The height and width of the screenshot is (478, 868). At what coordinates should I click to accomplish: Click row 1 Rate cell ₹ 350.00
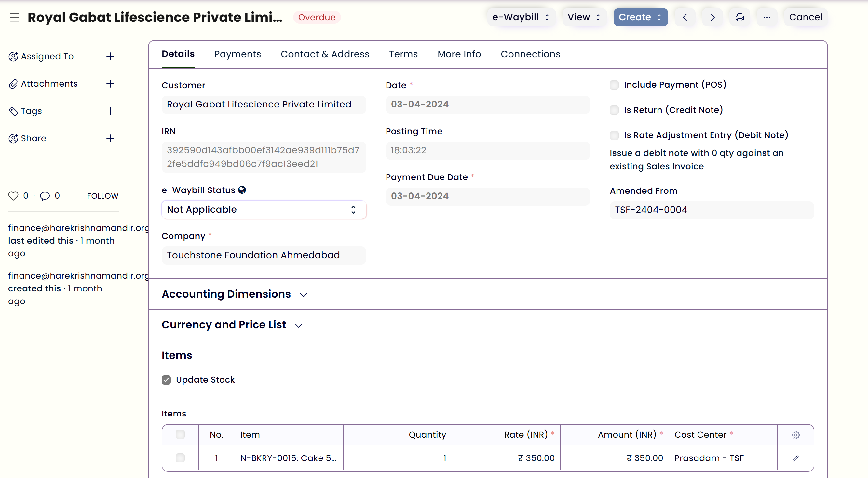tap(506, 458)
